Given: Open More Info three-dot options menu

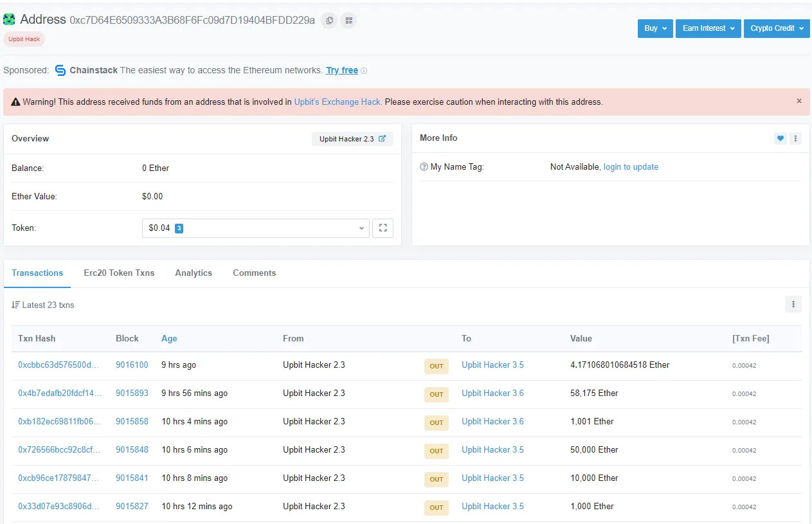Looking at the screenshot, I should (x=796, y=138).
